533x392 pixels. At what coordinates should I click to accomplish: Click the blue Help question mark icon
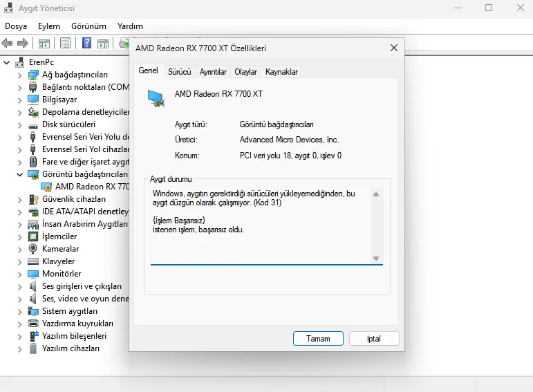click(86, 43)
